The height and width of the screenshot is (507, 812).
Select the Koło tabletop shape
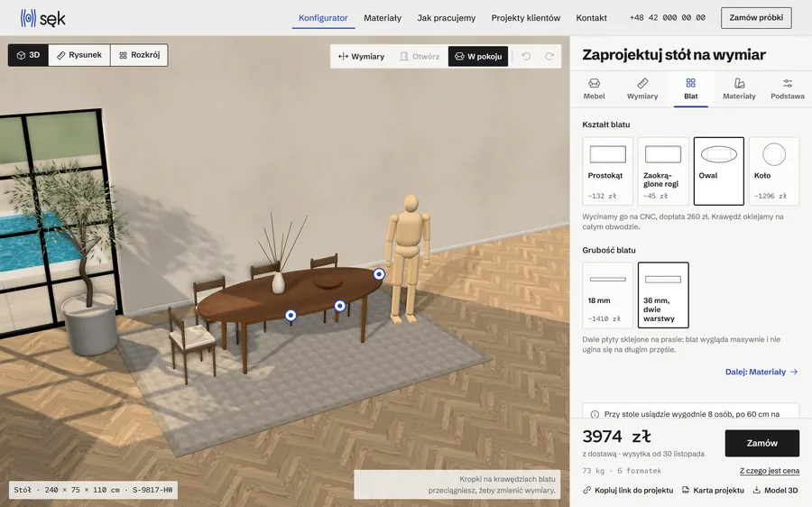[774, 171]
